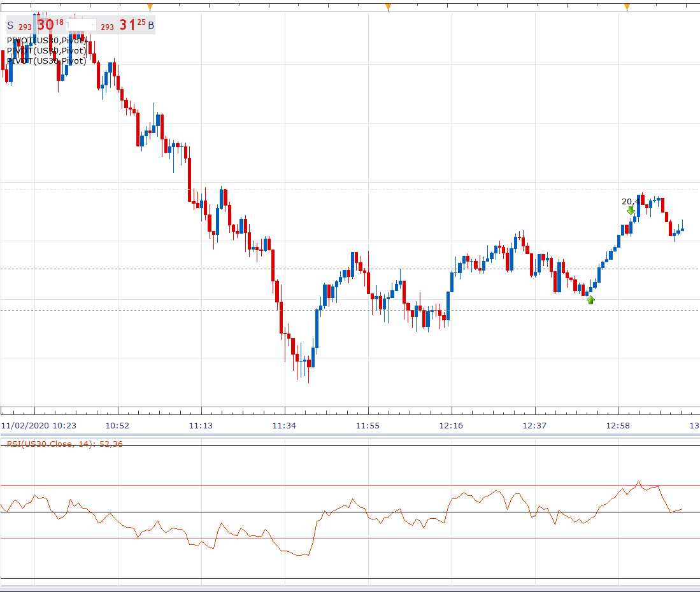Select the green up-arrow buy marker
Viewport: 700px width, 592px height.
tap(590, 300)
